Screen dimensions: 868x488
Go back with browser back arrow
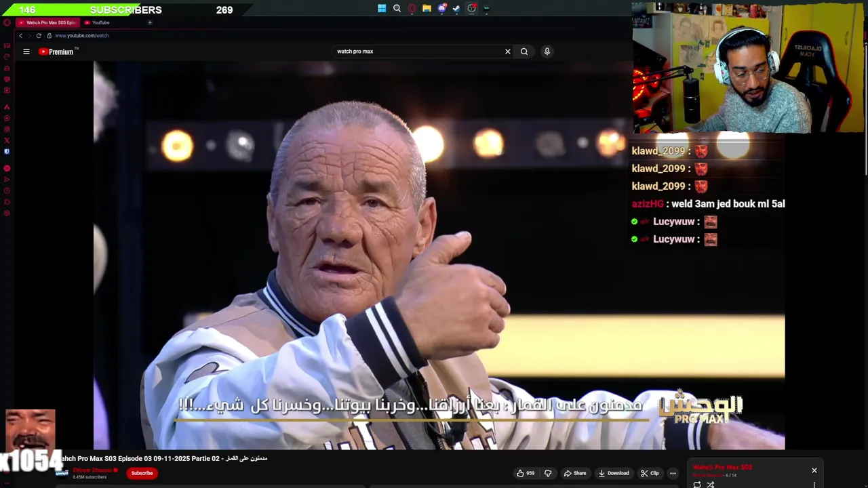20,35
